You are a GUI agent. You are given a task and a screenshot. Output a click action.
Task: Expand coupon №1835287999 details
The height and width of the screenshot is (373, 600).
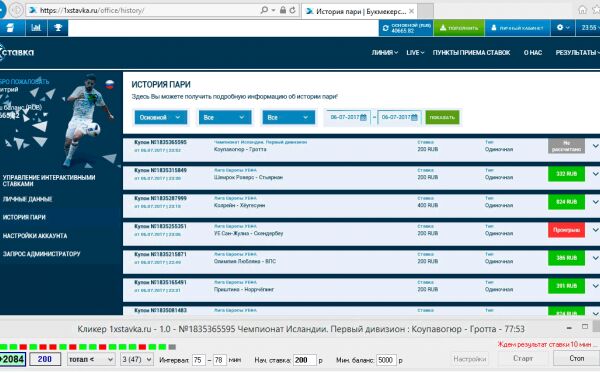pyautogui.click(x=595, y=202)
